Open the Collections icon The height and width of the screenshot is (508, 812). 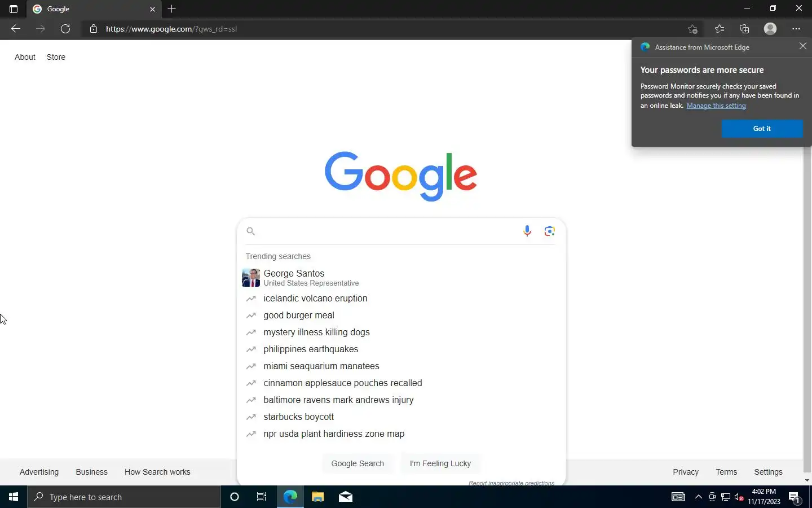(x=744, y=29)
